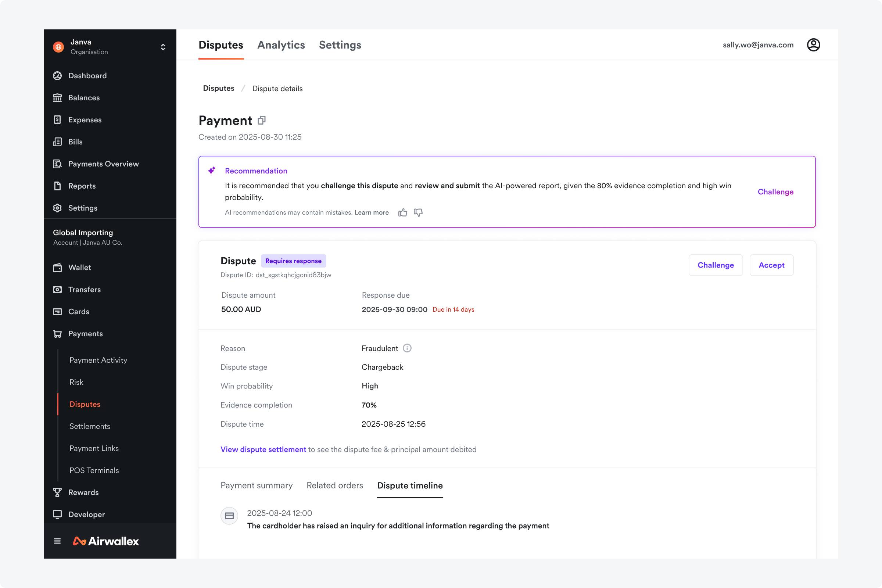Open View dispute settlement link
This screenshot has height=588, width=882.
[x=263, y=449]
